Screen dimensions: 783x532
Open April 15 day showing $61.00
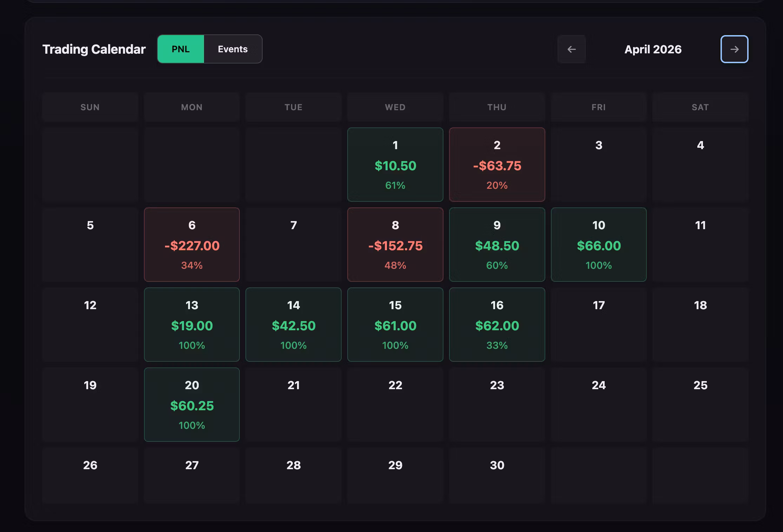click(395, 325)
